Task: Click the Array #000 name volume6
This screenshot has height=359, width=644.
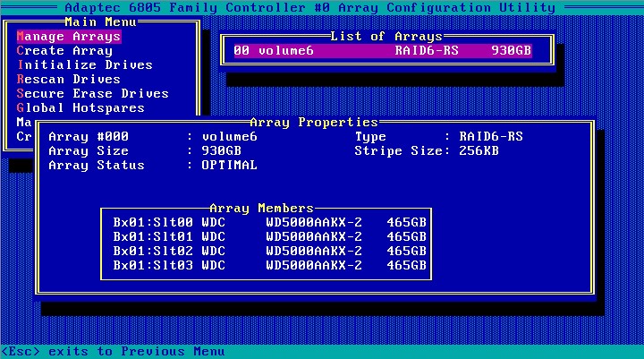Action: pos(228,137)
